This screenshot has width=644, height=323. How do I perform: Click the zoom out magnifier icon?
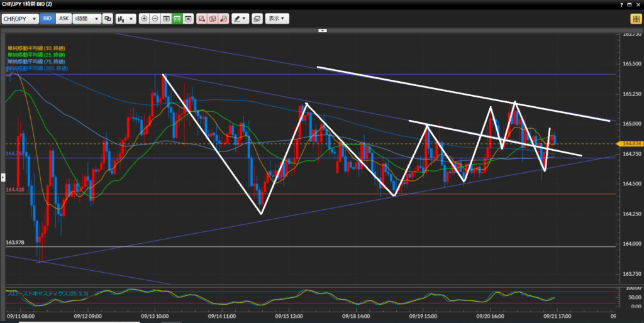pyautogui.click(x=155, y=19)
